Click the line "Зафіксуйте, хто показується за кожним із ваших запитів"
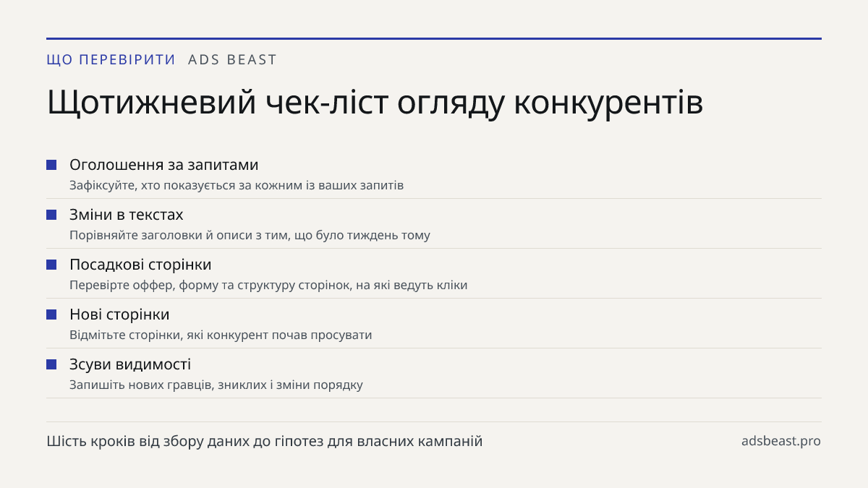This screenshot has width=868, height=488. pos(237,185)
